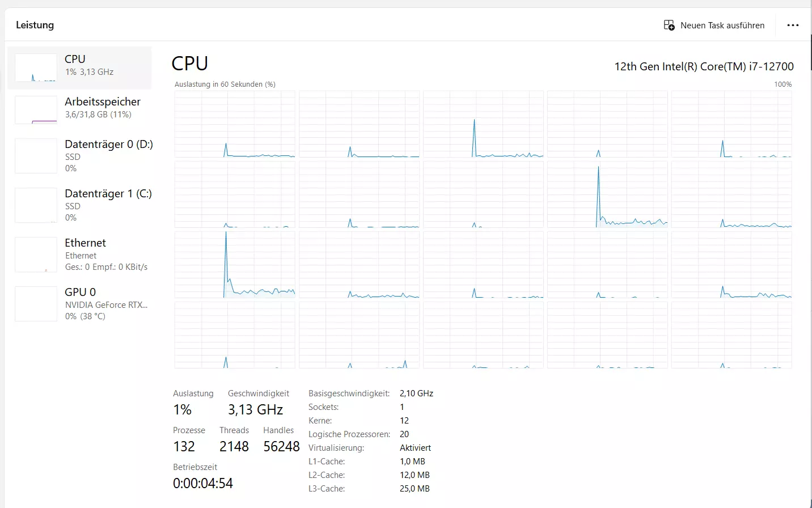Select the CPU mini graph thumbnail
The image size is (812, 508).
[36, 67]
